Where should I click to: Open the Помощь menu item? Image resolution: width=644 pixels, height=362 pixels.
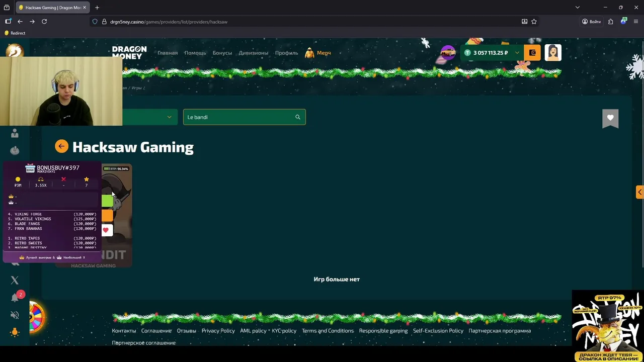pos(195,53)
